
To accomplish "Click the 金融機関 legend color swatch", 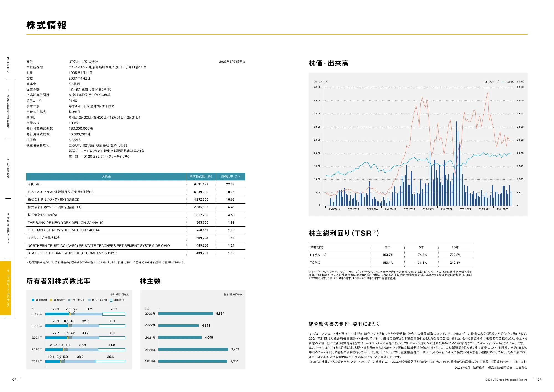I will 33,300.
